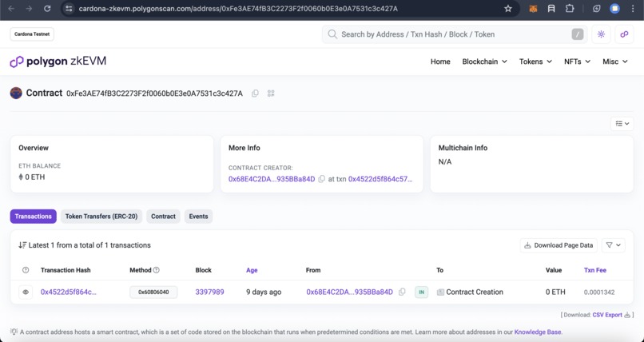Image resolution: width=644 pixels, height=342 pixels.
Task: Click the help icon in table header's first column
Action: 26,270
